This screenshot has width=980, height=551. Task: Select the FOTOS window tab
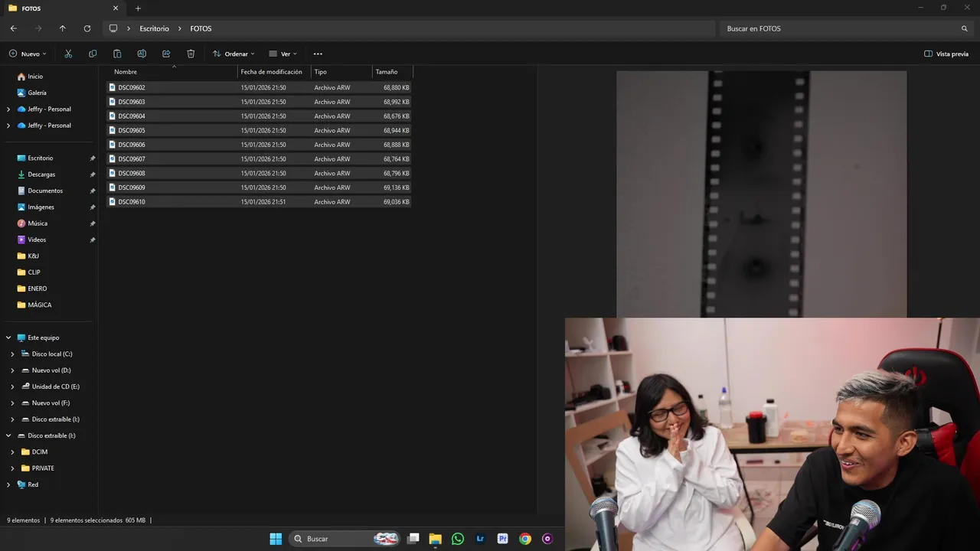(63, 8)
